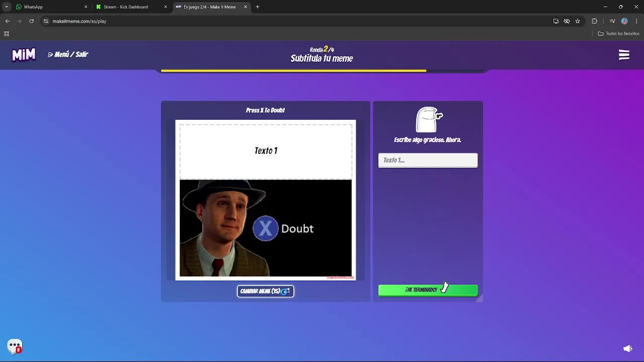Close the WhatsApp tab
Screen dimensions: 644x362
click(86, 7)
